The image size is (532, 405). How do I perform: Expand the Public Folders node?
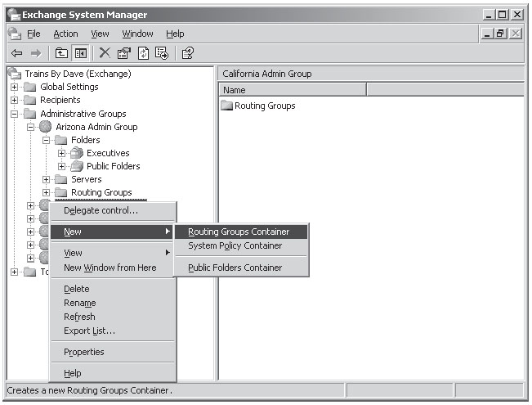click(62, 166)
